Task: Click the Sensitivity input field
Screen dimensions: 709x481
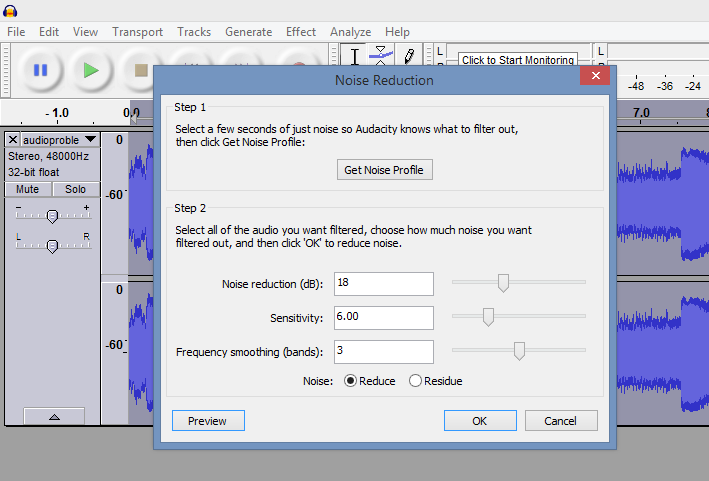Action: (x=384, y=318)
